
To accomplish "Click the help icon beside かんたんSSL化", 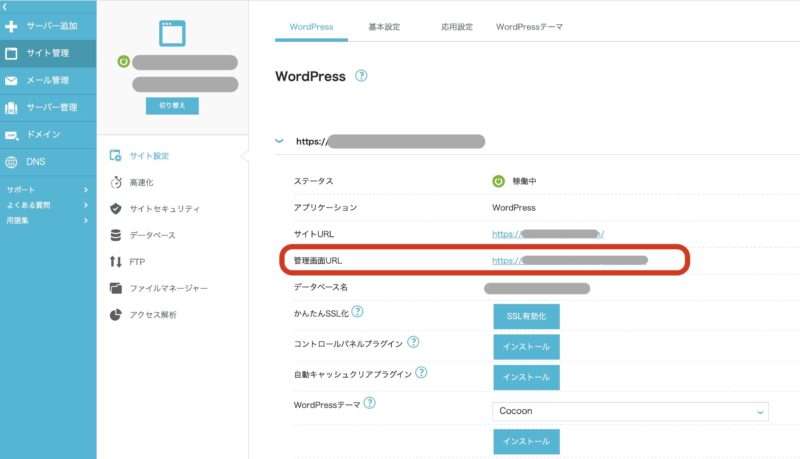I will pos(358,312).
